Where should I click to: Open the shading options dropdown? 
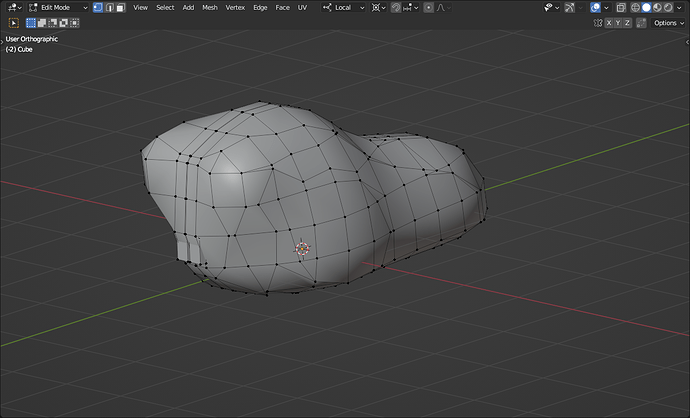679,7
